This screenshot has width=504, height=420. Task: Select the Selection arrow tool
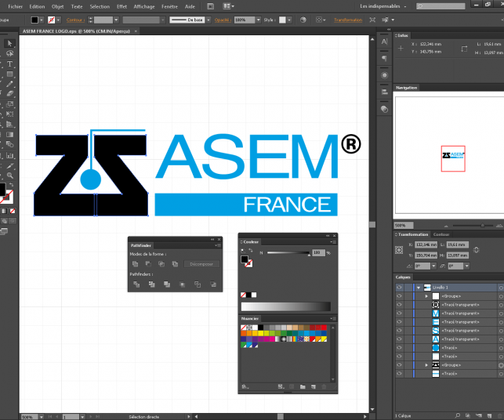pyautogui.click(x=9, y=43)
